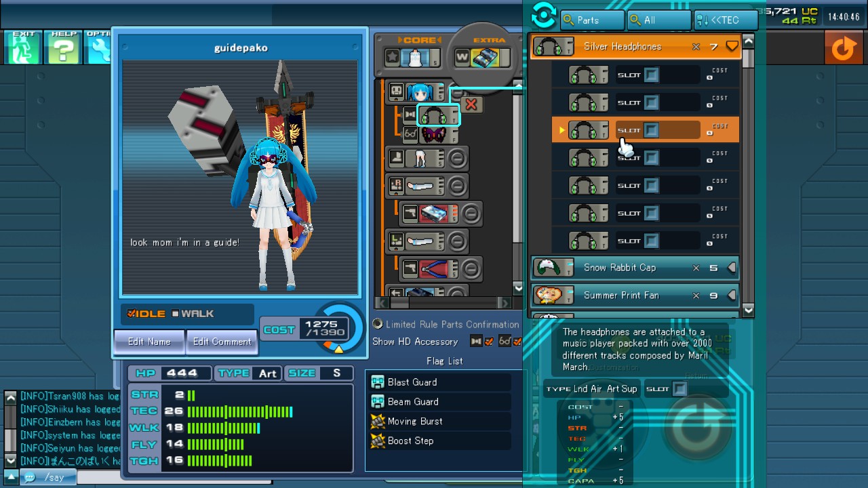Select the extra weapon part thumbnail
The height and width of the screenshot is (488, 868).
coord(484,58)
